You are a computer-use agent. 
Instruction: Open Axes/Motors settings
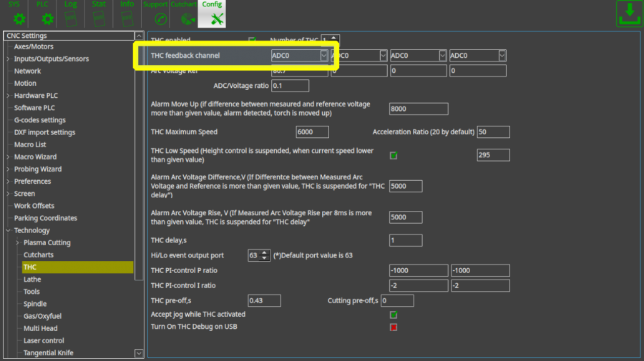point(34,46)
